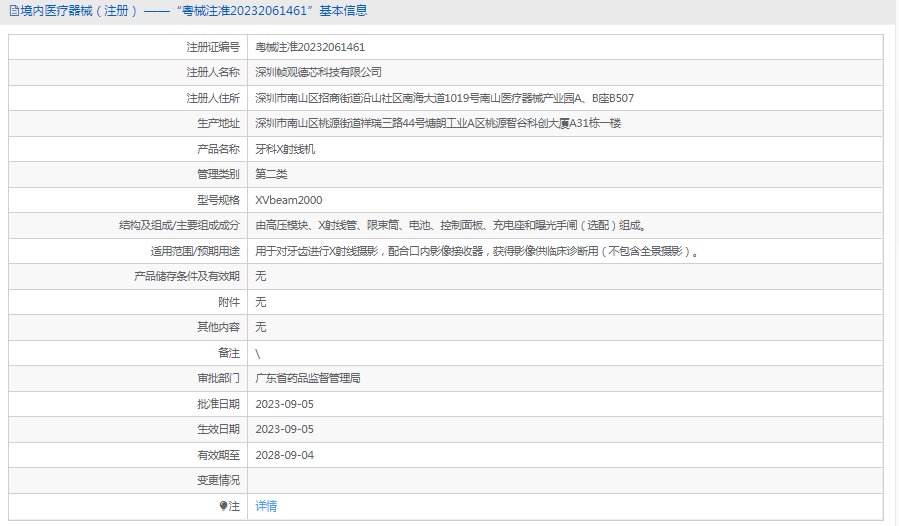Click the model value XVbeam2000
899x526 pixels.
coord(289,200)
